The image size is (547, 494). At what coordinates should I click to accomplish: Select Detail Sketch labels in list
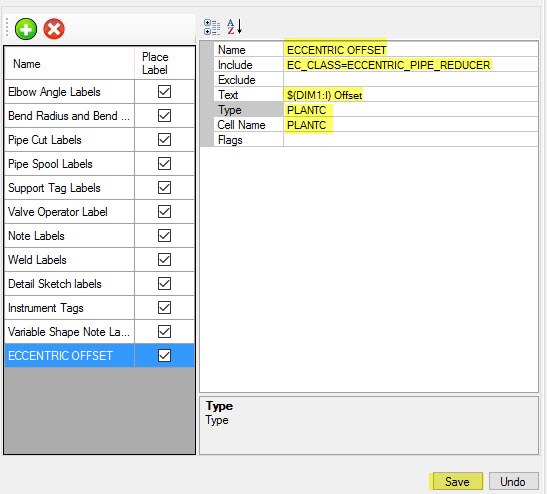point(99,284)
